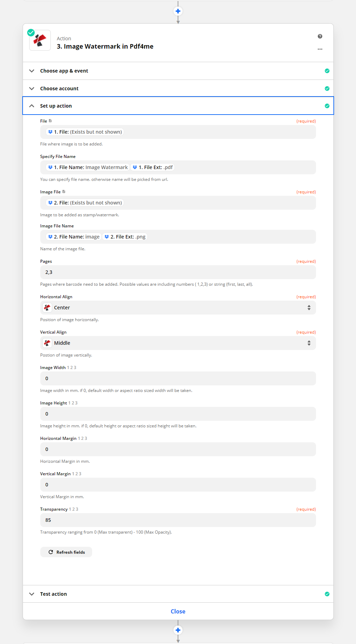Image resolution: width=356 pixels, height=644 pixels.
Task: Expand the Test action section
Action: coord(53,594)
